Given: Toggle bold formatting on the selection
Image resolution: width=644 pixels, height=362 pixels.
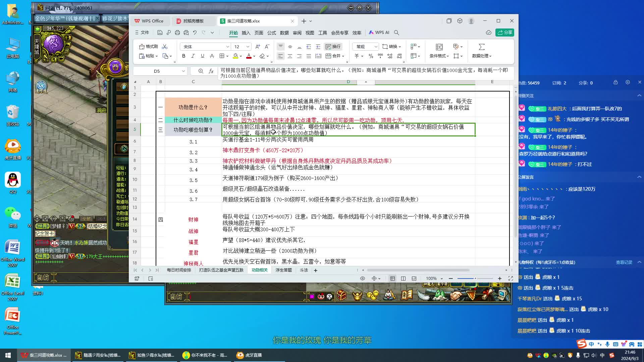Looking at the screenshot, I should (183, 56).
